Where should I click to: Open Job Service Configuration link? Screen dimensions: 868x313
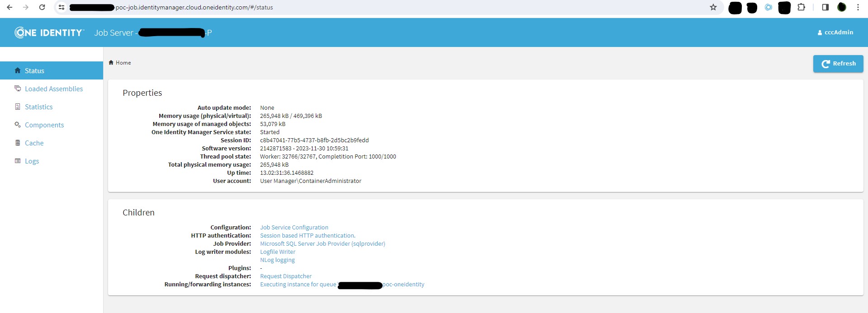294,228
